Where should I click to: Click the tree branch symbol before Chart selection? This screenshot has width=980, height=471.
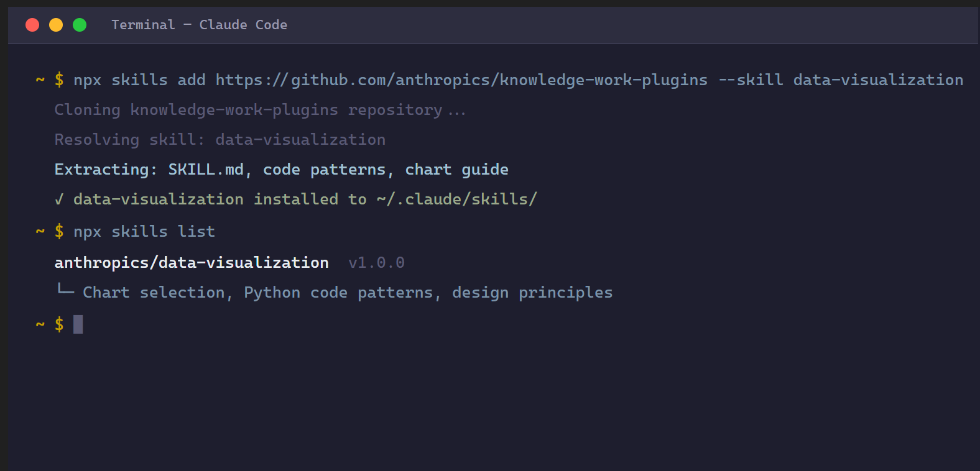65,290
